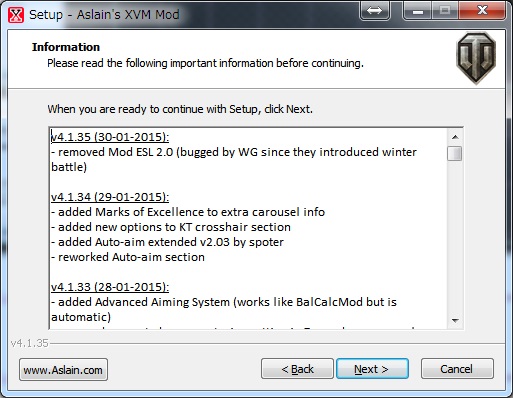Click the greyed-out maximize button

click(x=445, y=11)
